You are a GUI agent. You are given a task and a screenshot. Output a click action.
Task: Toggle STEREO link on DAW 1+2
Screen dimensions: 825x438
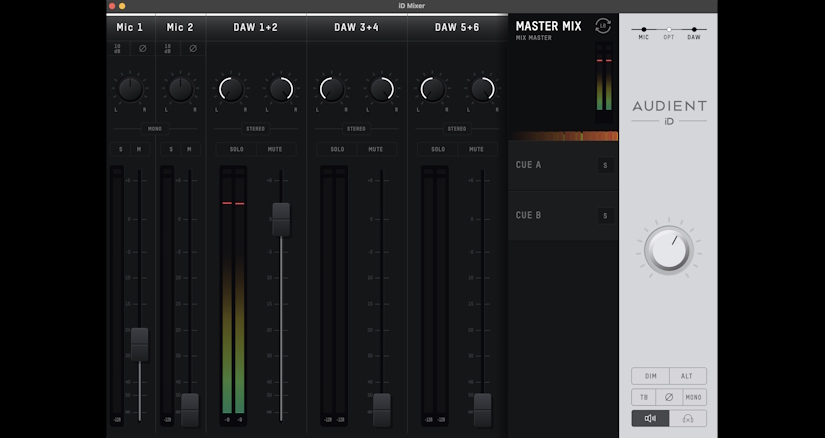tap(256, 129)
